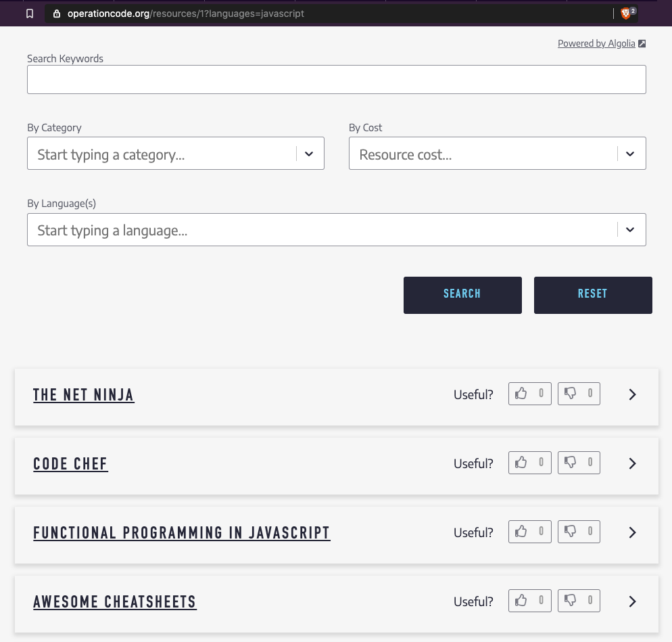
Task: Open the Code Chef resource link
Action: coord(70,464)
